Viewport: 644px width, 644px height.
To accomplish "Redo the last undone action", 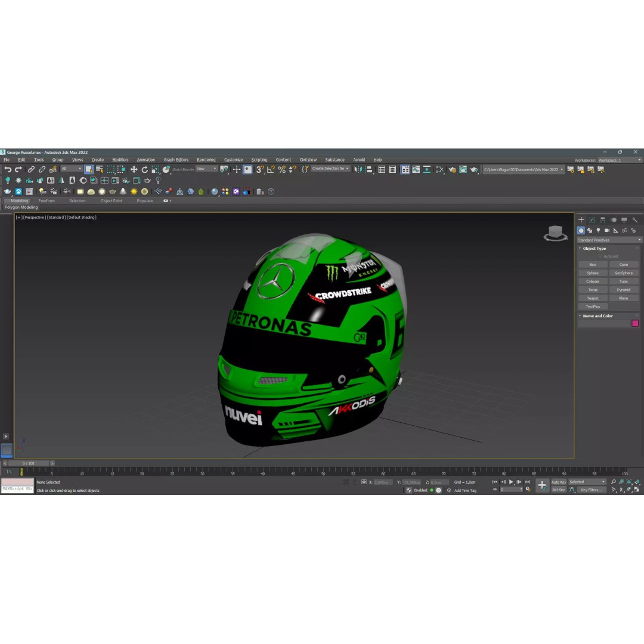I will [18, 169].
